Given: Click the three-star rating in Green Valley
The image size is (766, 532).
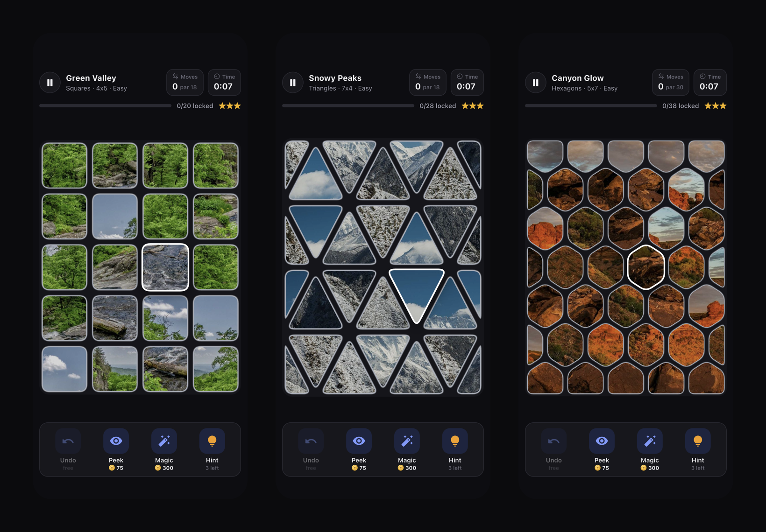Looking at the screenshot, I should (230, 106).
